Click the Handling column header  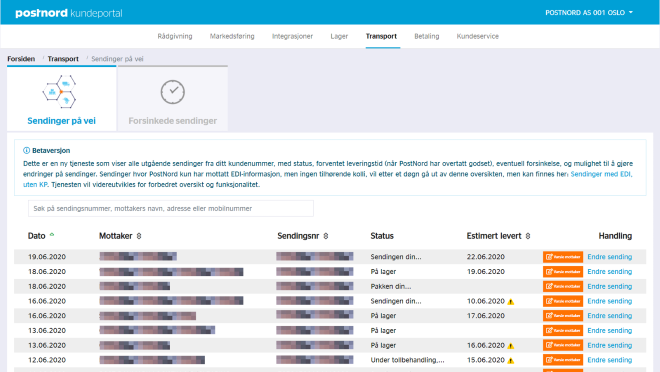click(x=615, y=236)
